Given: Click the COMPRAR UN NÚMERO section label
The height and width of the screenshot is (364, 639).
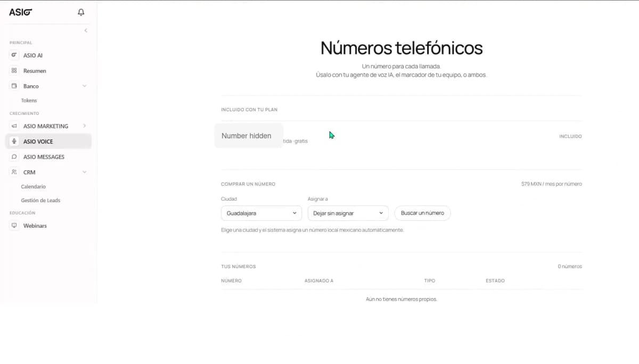Looking at the screenshot, I should click(248, 184).
